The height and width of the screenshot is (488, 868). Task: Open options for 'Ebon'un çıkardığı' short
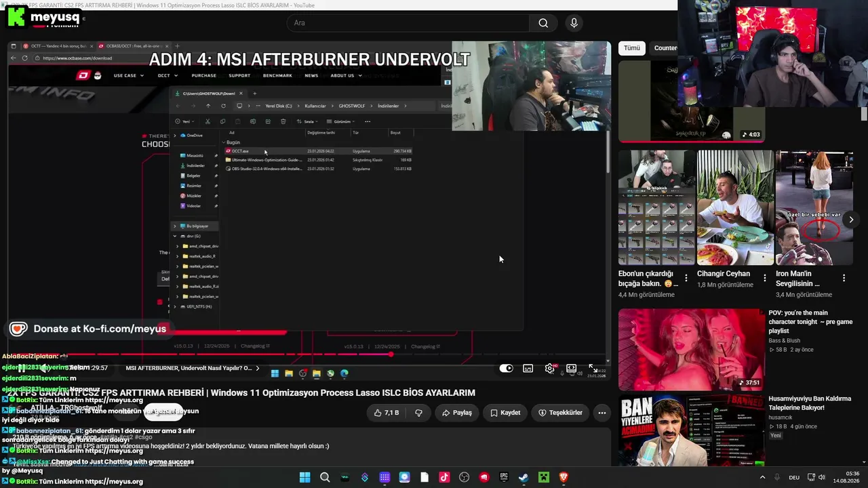(x=686, y=278)
